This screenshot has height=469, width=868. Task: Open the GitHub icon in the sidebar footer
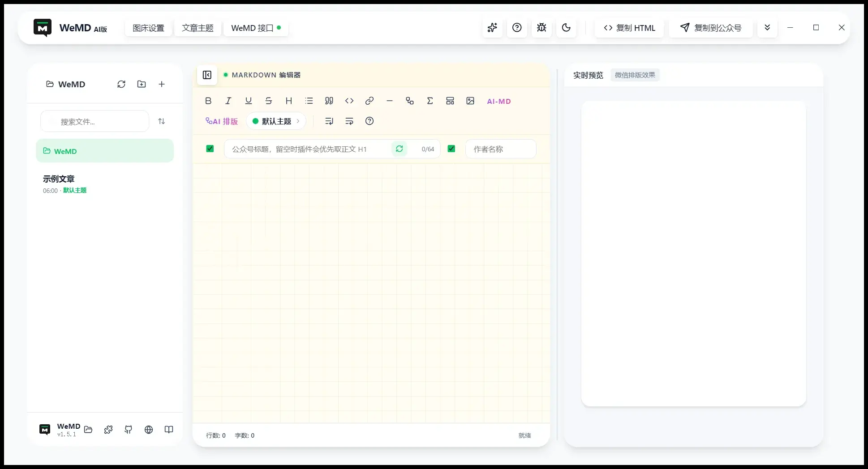(129, 430)
